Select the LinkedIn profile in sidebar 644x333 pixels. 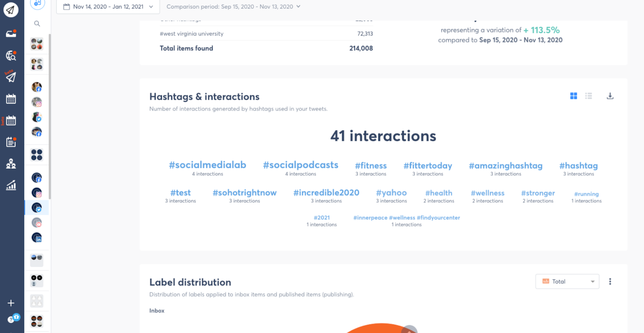pos(37,238)
